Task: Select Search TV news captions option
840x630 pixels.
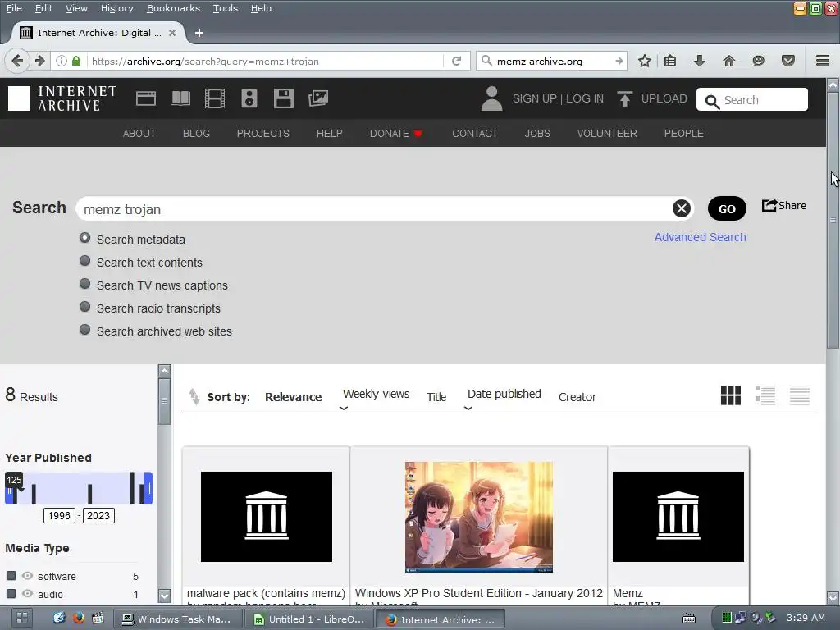Action: point(84,284)
